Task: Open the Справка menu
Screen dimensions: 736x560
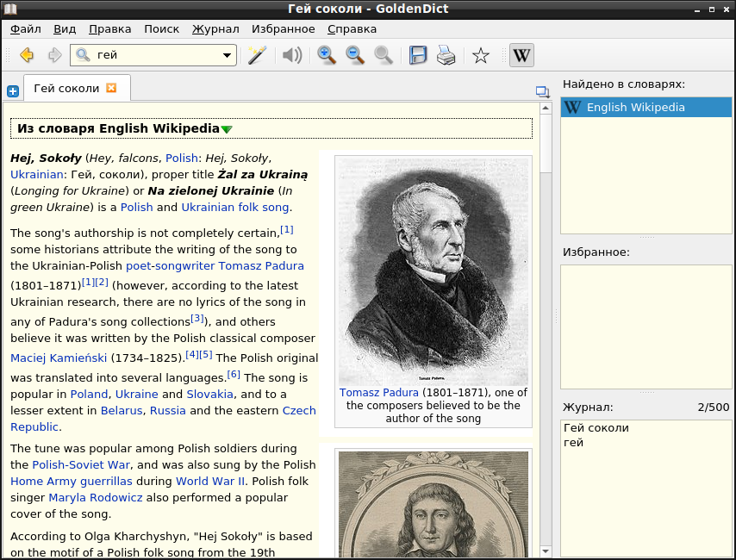Action: point(352,29)
